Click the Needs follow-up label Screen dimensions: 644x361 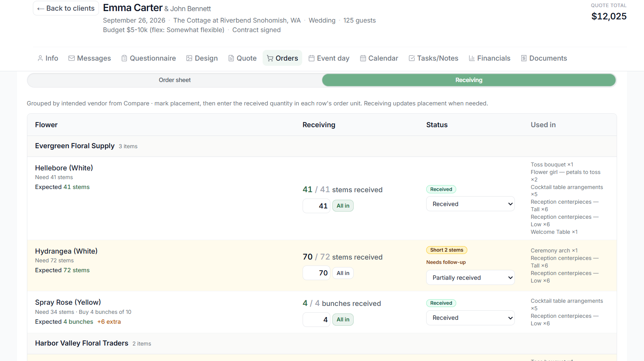click(x=446, y=262)
